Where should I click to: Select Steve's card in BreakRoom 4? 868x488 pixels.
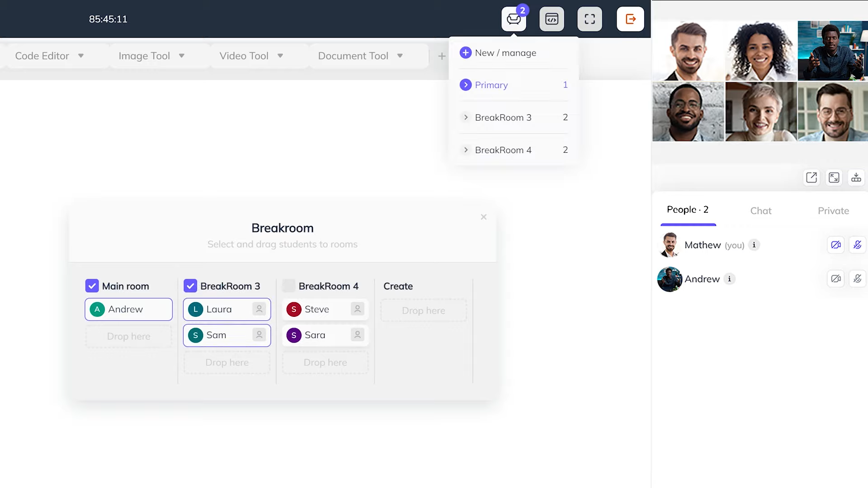click(x=316, y=310)
